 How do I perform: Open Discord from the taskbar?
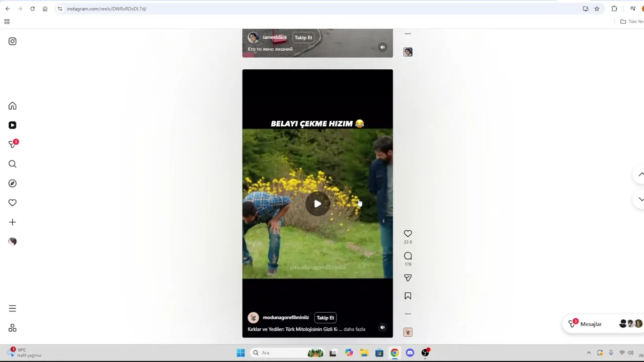410,353
